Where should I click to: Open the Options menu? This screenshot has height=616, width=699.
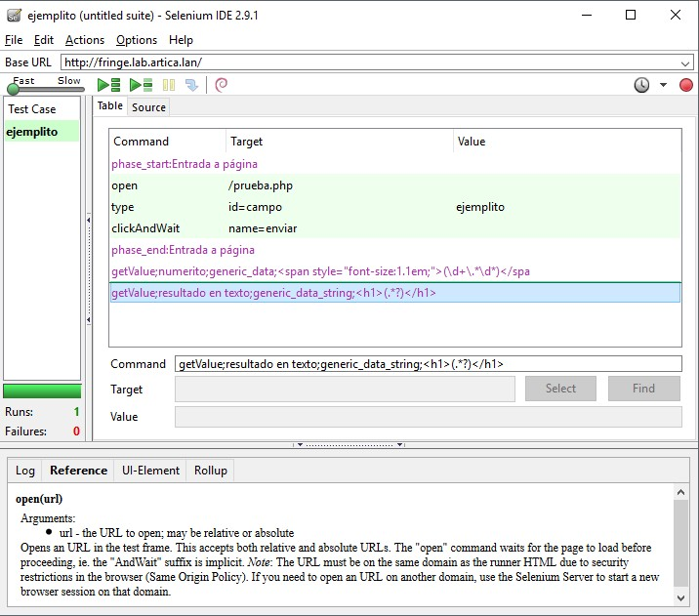(137, 40)
